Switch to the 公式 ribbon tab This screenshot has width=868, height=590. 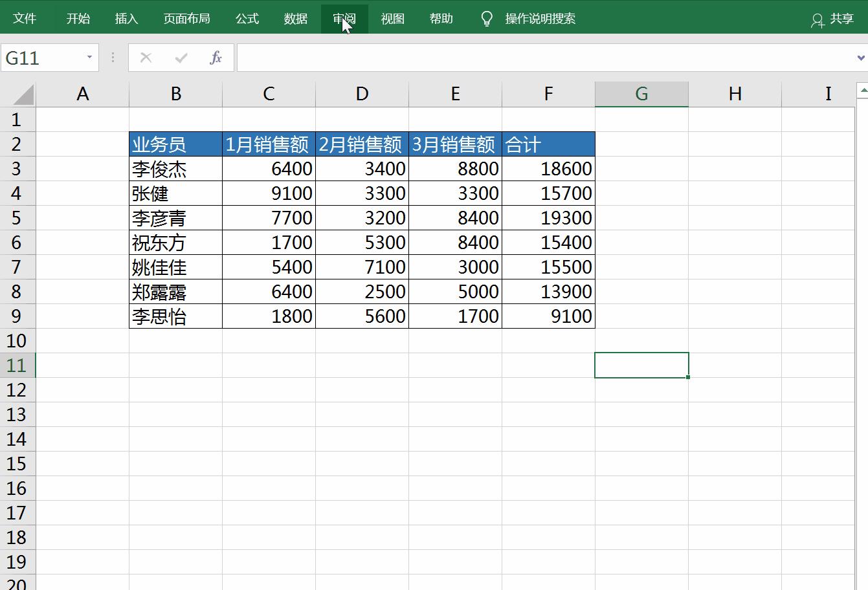[x=247, y=18]
